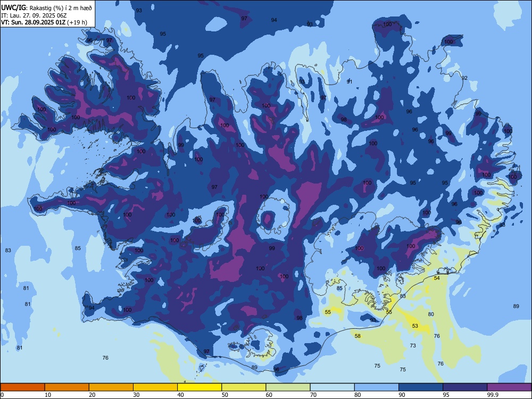
Task: Select the "73" humidity value on the map
Action: tap(413, 346)
